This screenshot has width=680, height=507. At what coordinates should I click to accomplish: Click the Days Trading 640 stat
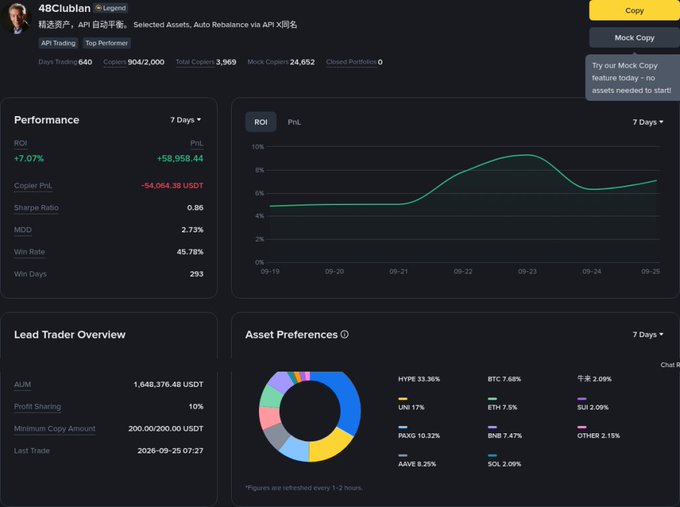(x=65, y=62)
